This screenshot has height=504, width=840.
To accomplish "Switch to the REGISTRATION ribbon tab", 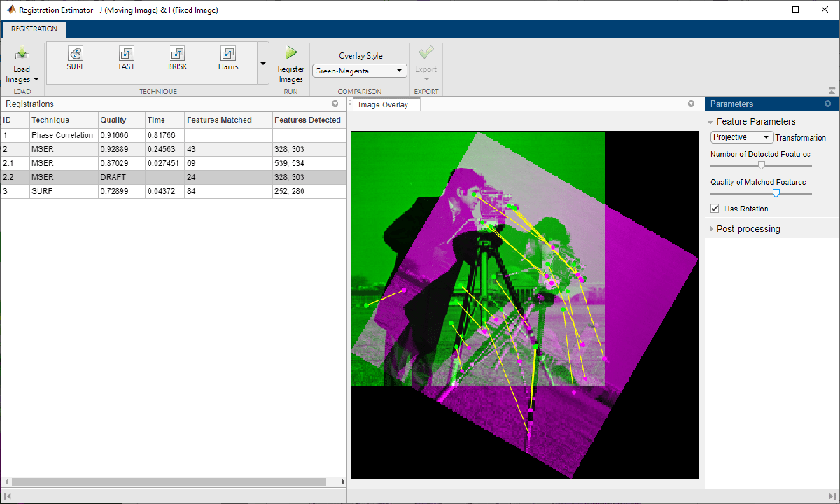I will (x=34, y=29).
